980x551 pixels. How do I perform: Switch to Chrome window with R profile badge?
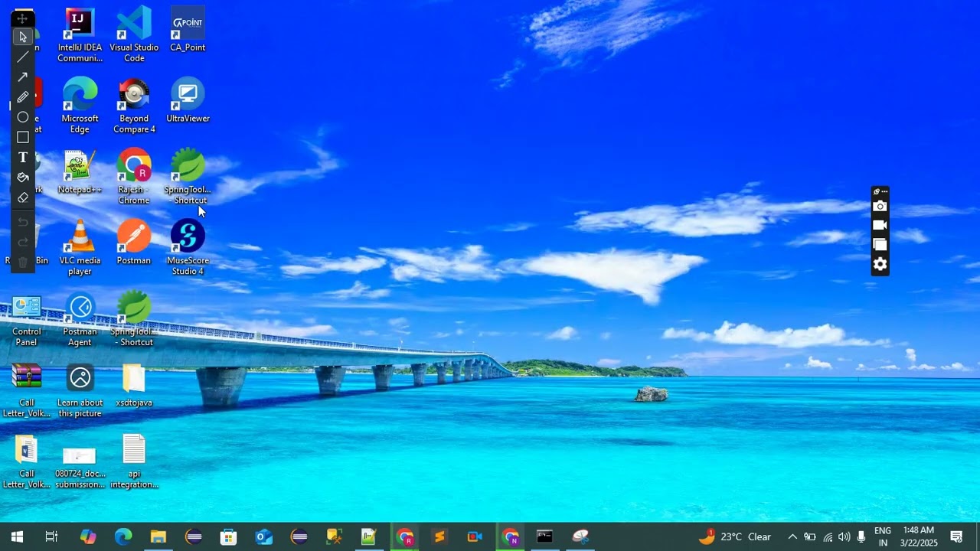[x=405, y=536]
